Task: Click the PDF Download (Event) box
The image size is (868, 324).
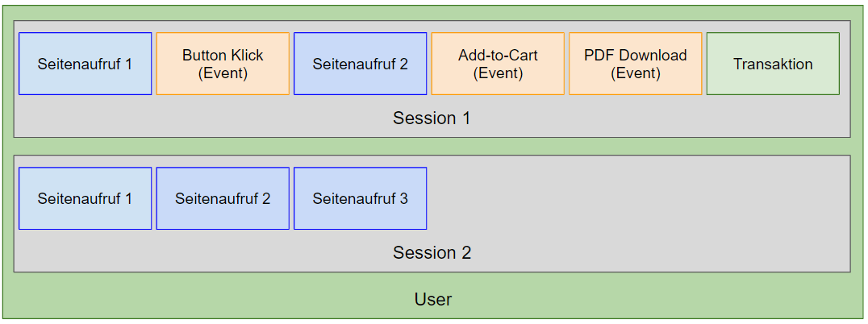Action: tap(635, 64)
